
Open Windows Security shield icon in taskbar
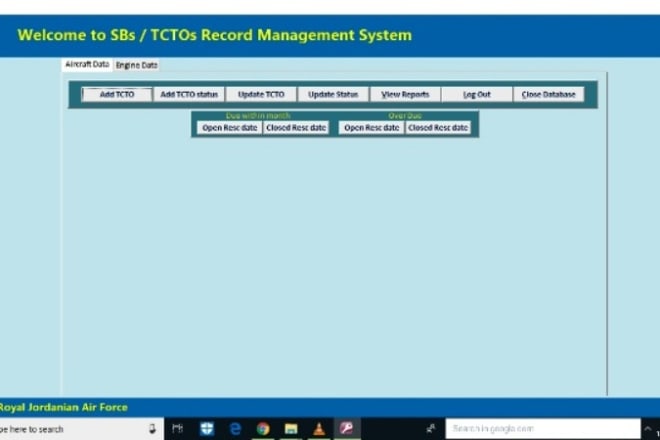(x=207, y=429)
